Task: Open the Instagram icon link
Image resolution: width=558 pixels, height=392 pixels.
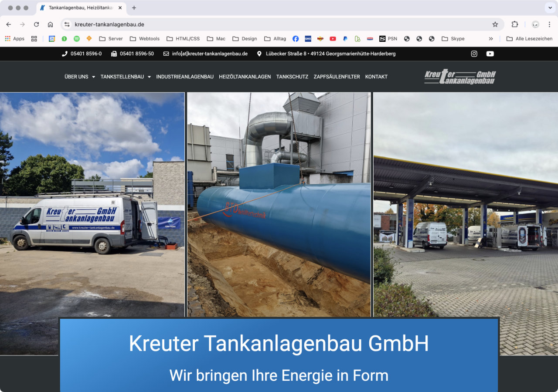Action: (x=474, y=54)
